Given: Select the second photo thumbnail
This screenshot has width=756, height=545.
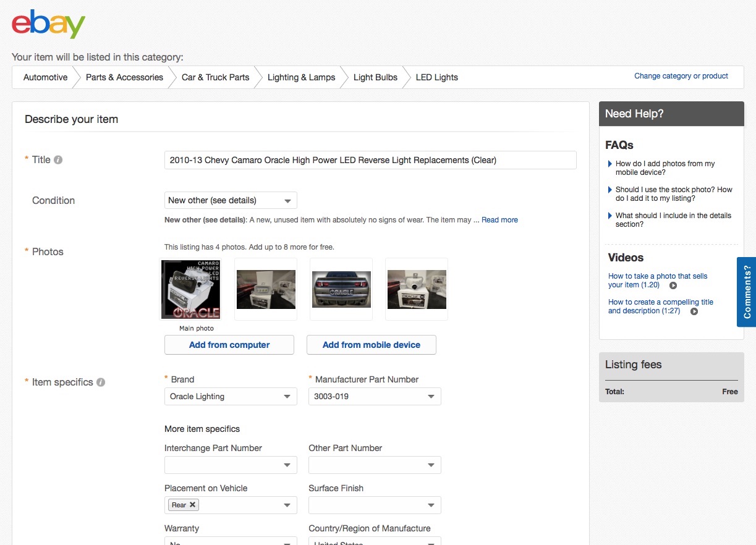Looking at the screenshot, I should point(266,289).
